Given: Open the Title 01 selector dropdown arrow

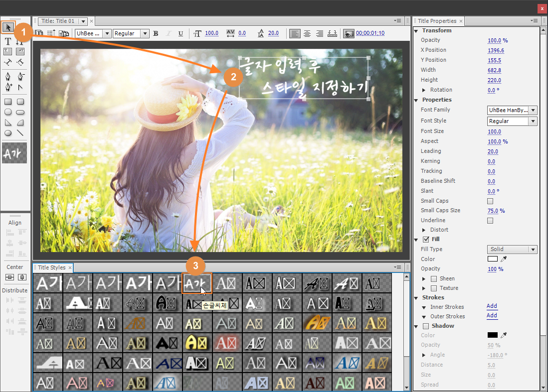Looking at the screenshot, I should [83, 21].
